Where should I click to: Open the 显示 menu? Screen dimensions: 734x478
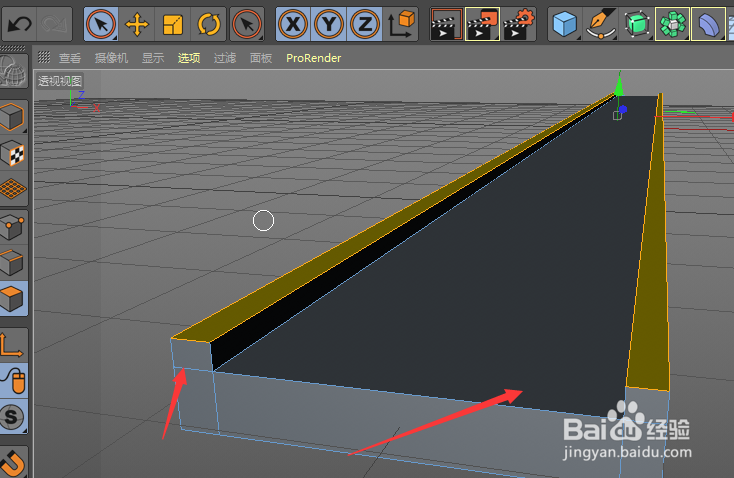153,58
